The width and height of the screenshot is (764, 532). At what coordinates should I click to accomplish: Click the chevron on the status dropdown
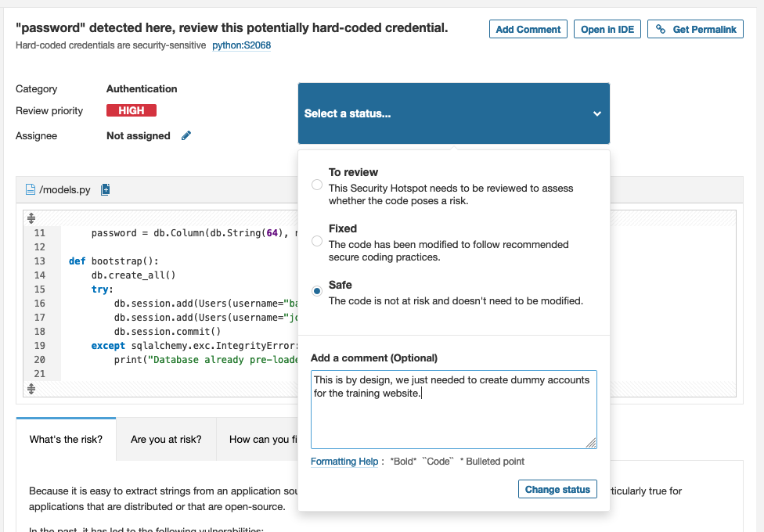(x=596, y=113)
